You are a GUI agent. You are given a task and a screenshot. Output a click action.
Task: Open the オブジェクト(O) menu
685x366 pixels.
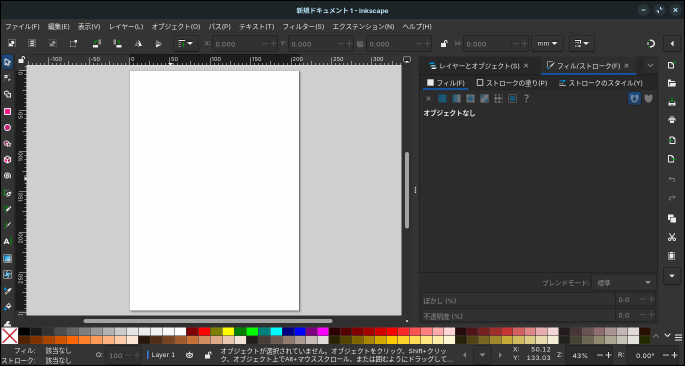(176, 27)
